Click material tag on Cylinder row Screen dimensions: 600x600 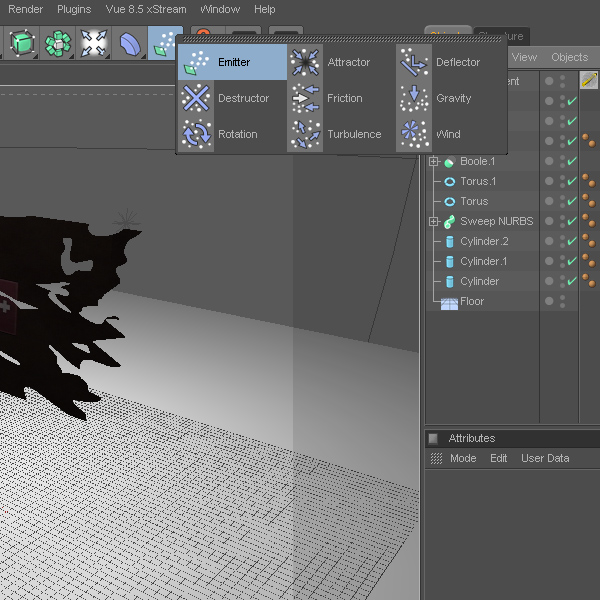click(x=589, y=281)
